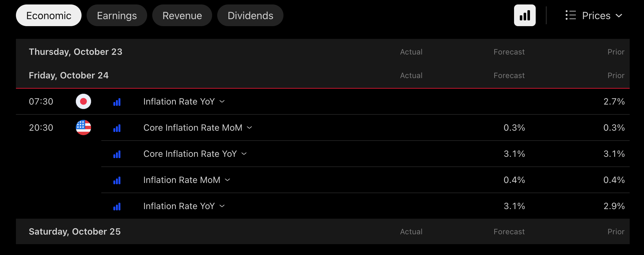Expand the Inflation Rate MoM chevron
This screenshot has width=644, height=255.
[227, 180]
